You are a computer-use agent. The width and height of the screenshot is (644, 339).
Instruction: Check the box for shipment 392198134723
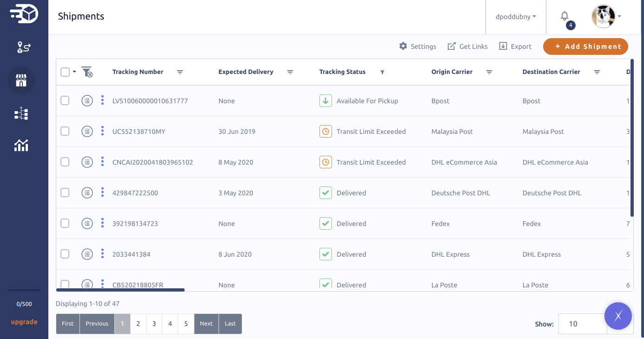[x=65, y=223]
